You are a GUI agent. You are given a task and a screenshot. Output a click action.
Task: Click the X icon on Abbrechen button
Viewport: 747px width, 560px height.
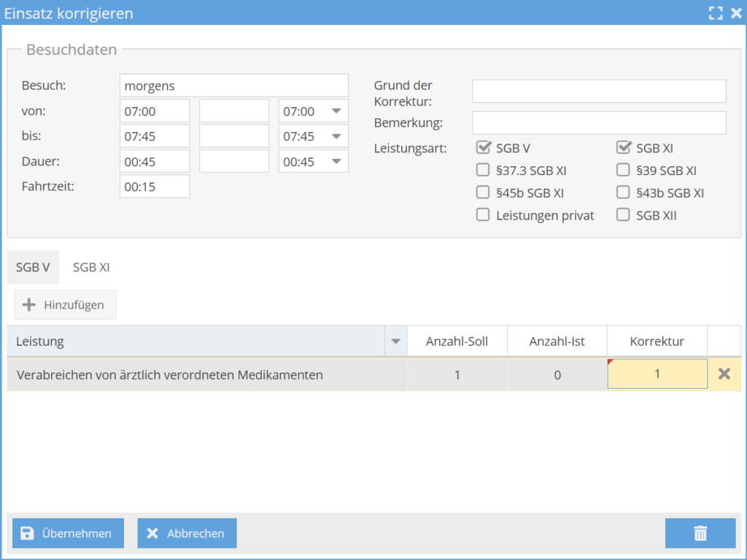152,534
